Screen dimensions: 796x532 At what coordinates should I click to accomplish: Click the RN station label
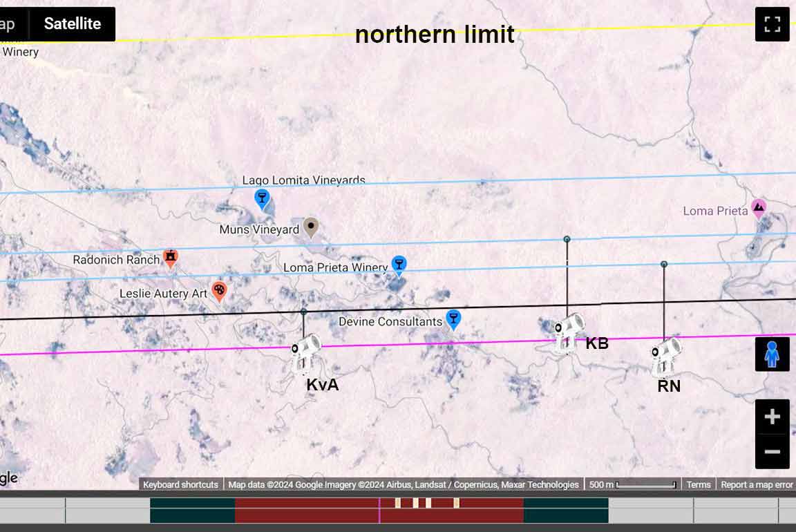669,386
